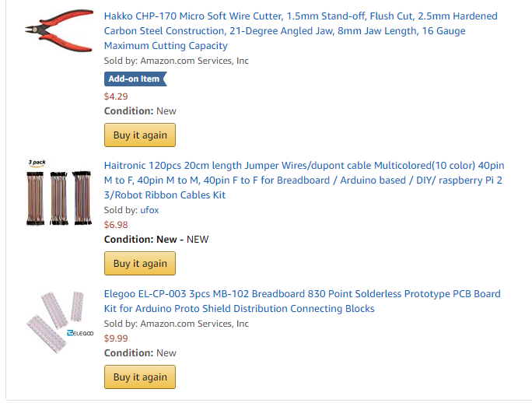Viewport: 532px width, 403px height.
Task: Click the Add-on Item badge
Action: point(135,79)
